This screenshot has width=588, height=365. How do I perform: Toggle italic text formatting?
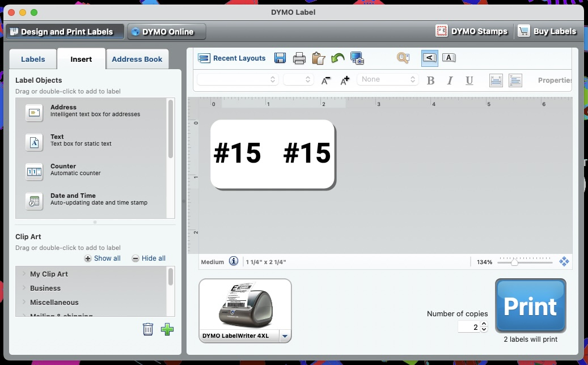pyautogui.click(x=450, y=80)
